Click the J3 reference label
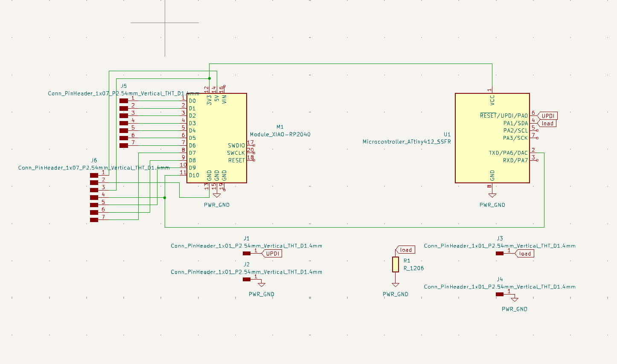 coord(500,238)
